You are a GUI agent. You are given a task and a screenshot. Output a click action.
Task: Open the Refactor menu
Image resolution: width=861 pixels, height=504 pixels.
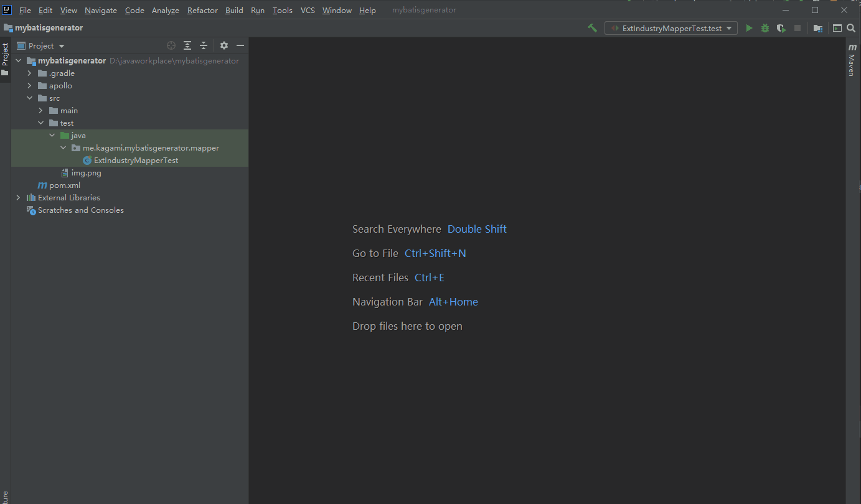coord(202,10)
